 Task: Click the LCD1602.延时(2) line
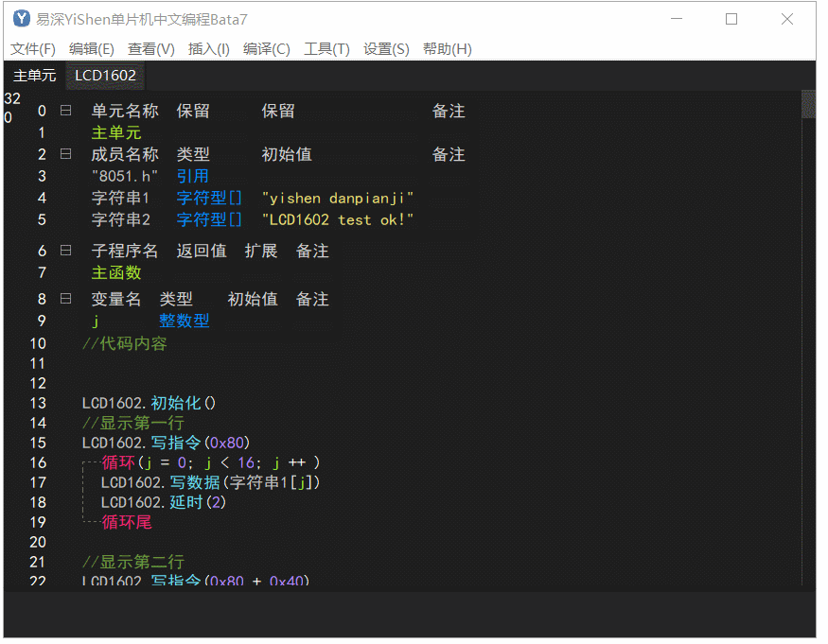[164, 502]
